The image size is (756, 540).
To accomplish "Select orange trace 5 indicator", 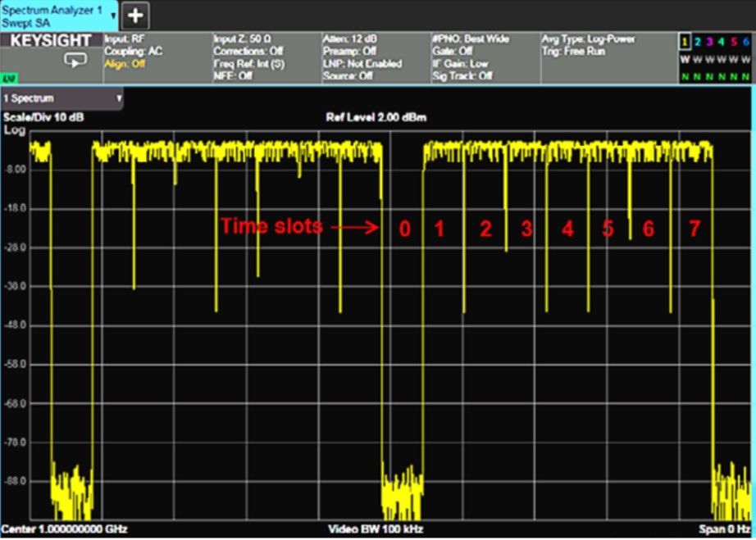I will point(733,41).
